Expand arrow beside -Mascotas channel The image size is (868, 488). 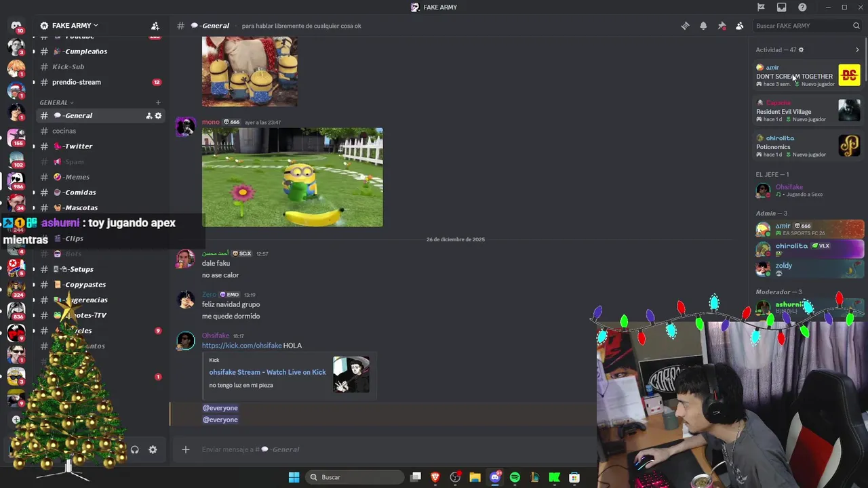click(x=34, y=207)
